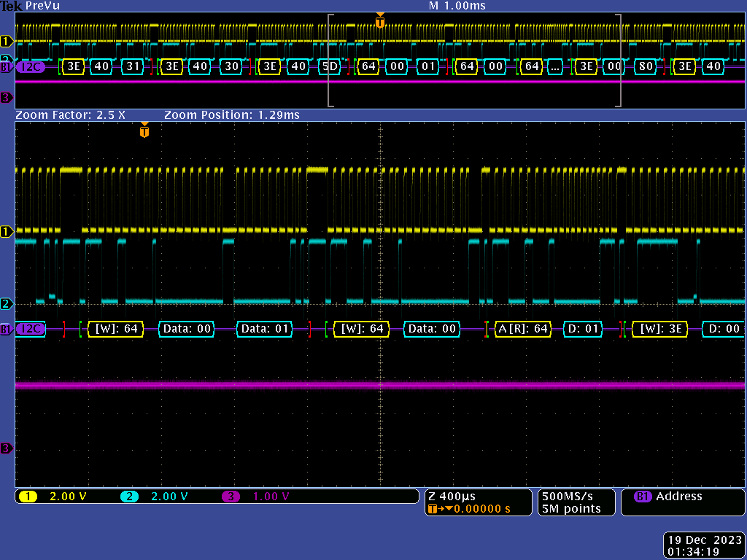Click the '500MS/s' sample rate readout
This screenshot has height=560, width=747.
[x=568, y=496]
